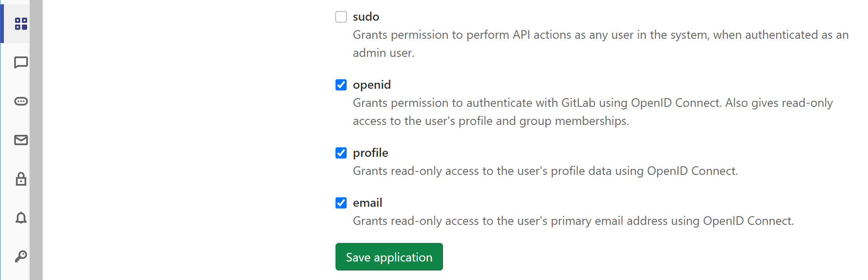Click the primary email address description text
This screenshot has height=280, width=868.
click(573, 221)
